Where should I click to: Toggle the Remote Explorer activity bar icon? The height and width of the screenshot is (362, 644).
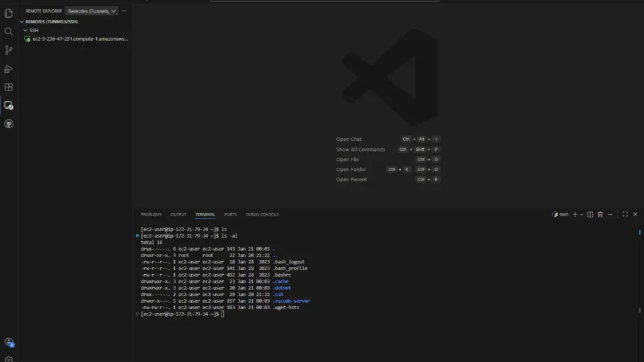click(x=9, y=106)
